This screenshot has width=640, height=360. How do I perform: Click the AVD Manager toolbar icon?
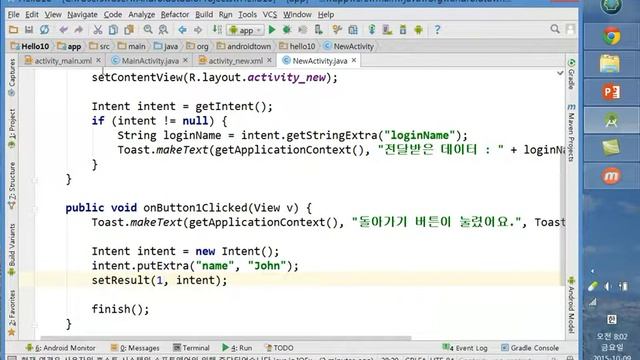[x=387, y=30]
